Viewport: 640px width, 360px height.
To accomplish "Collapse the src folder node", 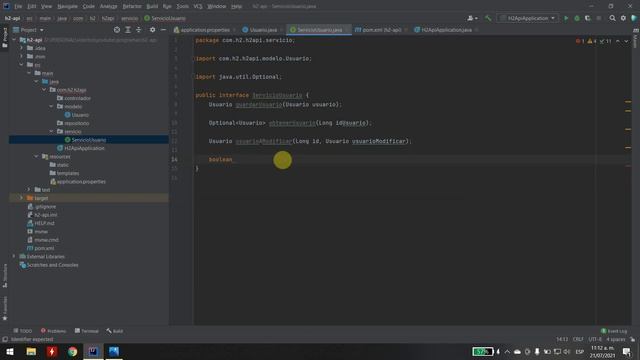I will [22, 65].
